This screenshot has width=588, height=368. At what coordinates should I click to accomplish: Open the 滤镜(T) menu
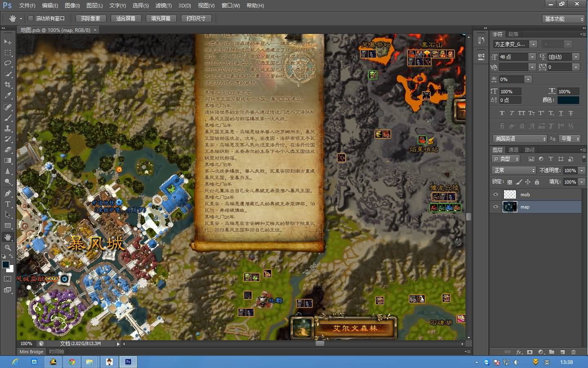coord(163,5)
